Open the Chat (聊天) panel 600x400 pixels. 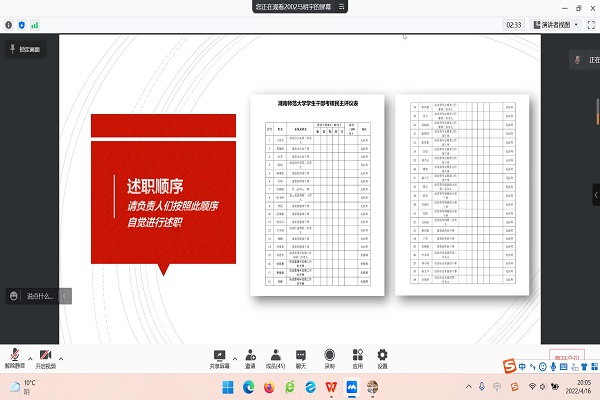point(300,356)
